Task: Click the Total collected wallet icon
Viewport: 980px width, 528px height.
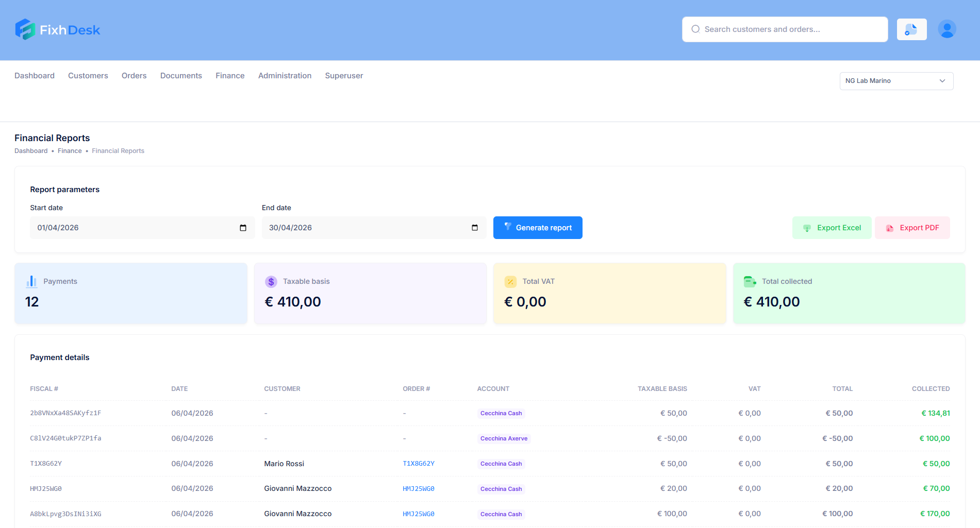Action: tap(750, 281)
